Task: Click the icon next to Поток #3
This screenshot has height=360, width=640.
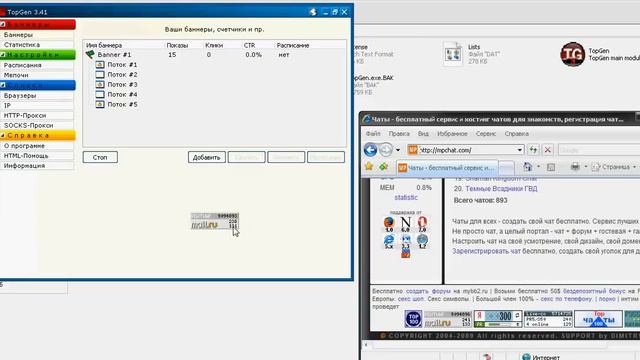Action: [x=100, y=84]
